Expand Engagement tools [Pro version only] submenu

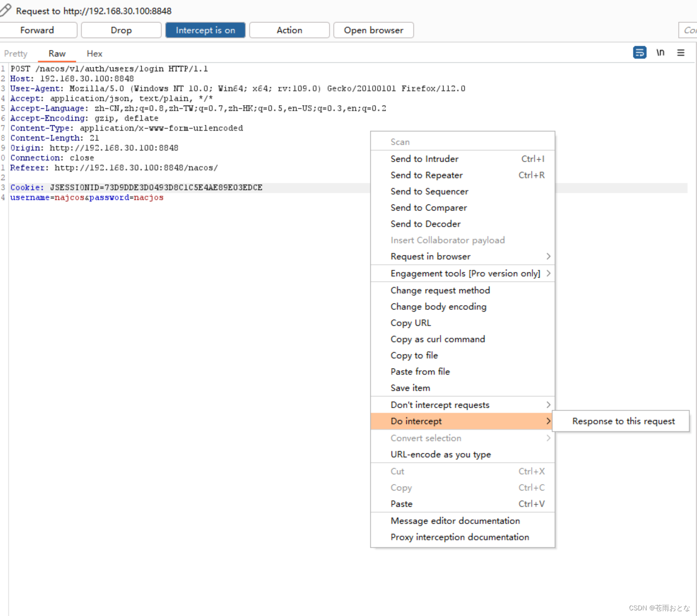coord(463,273)
